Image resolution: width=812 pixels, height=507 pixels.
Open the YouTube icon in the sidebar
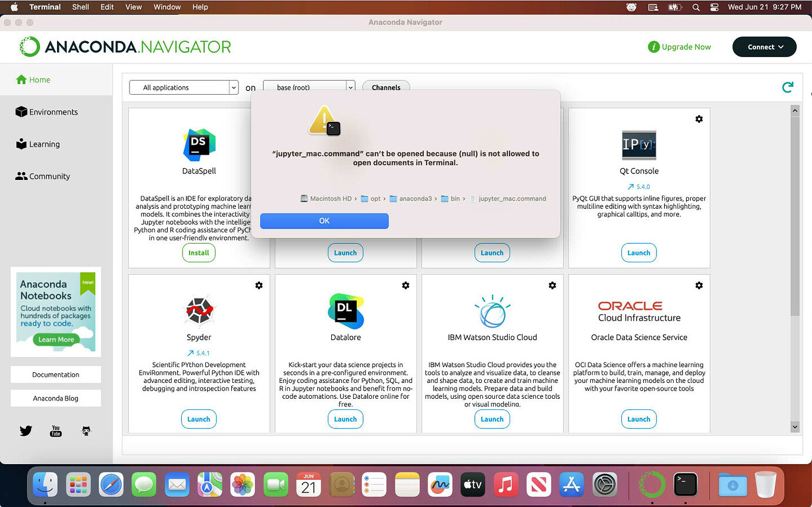point(56,431)
